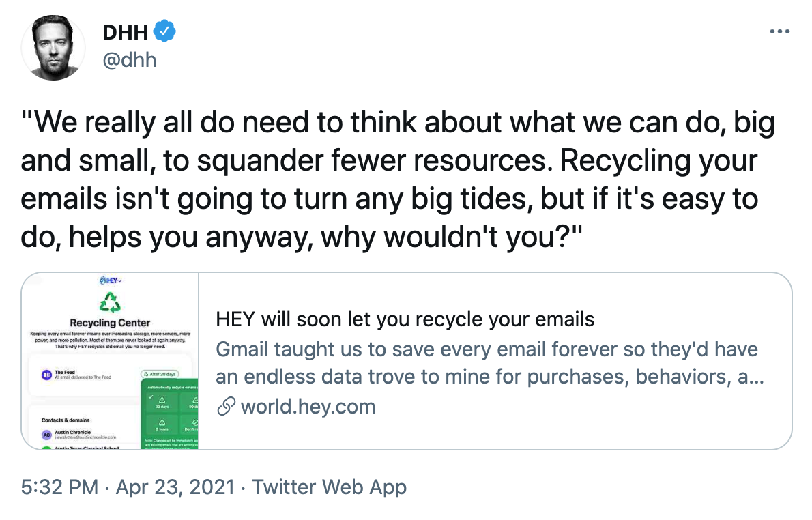Image resolution: width=812 pixels, height=520 pixels.
Task: Open the world.hey.com domain link
Action: click(x=308, y=407)
